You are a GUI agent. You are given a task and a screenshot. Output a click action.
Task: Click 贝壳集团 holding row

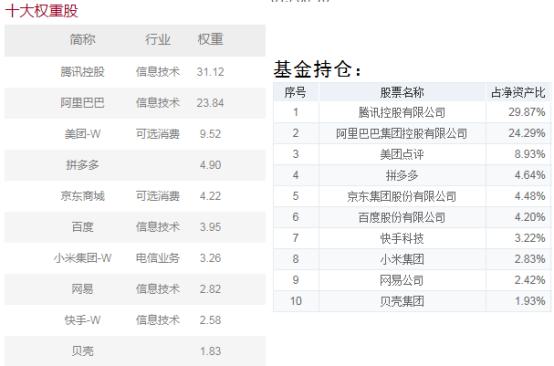coord(402,301)
